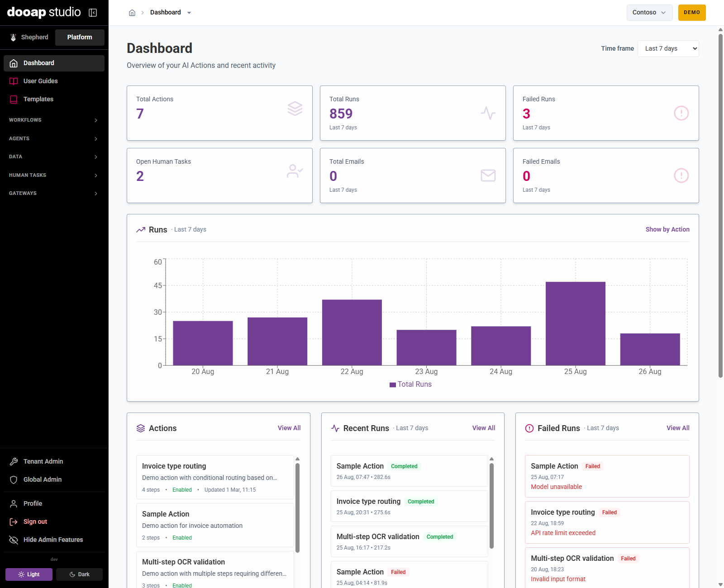Image resolution: width=724 pixels, height=588 pixels.
Task: Click the Open Human Tasks user-check icon
Action: [x=295, y=171]
